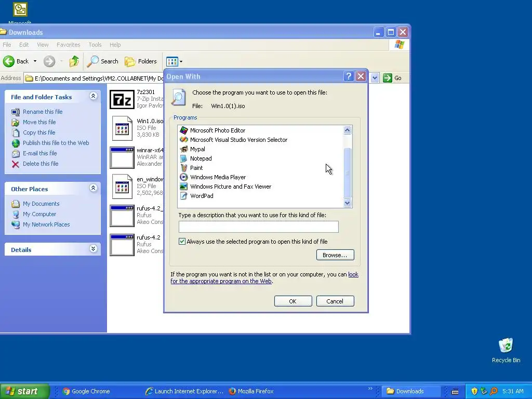Image resolution: width=532 pixels, height=399 pixels.
Task: Click the Browse... button
Action: tap(335, 255)
